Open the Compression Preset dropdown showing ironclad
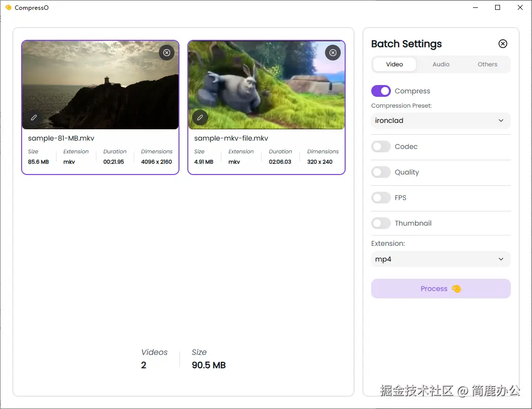The width and height of the screenshot is (532, 409). pyautogui.click(x=440, y=120)
